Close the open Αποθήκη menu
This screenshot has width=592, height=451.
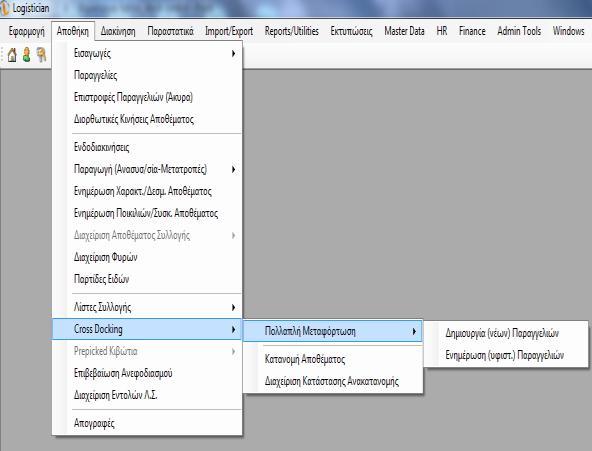point(73,31)
